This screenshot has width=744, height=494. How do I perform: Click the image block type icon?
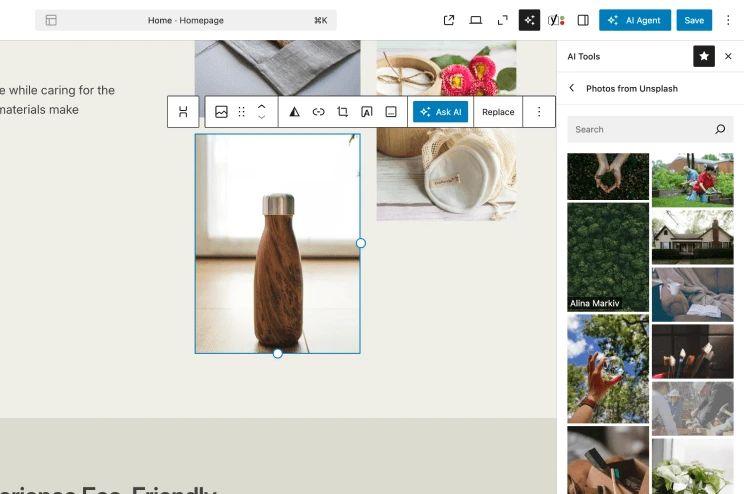[221, 112]
